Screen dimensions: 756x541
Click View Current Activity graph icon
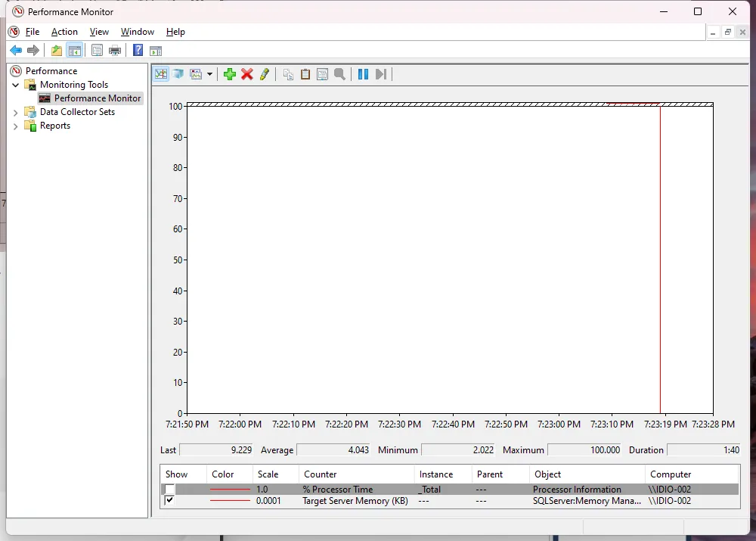pos(161,74)
